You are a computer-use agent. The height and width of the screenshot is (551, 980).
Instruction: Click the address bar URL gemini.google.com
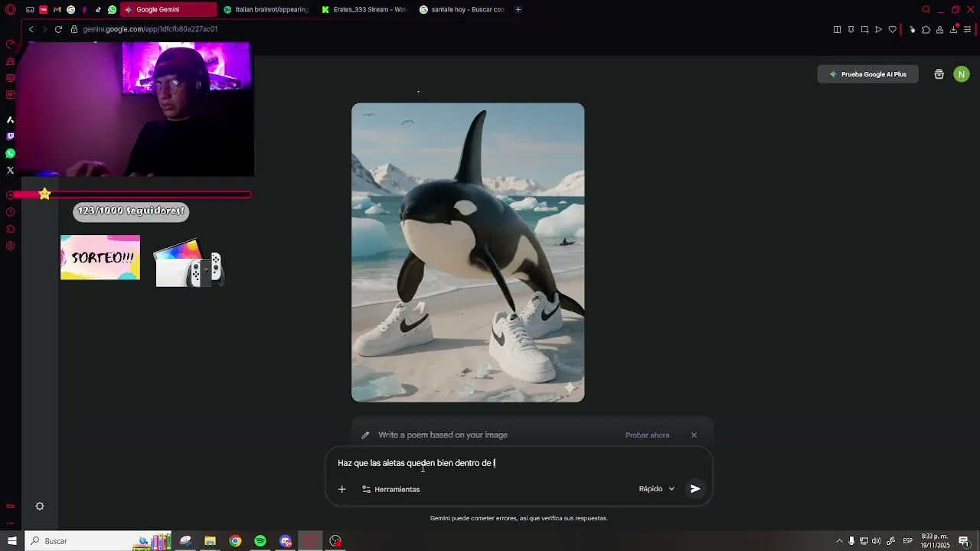150,29
